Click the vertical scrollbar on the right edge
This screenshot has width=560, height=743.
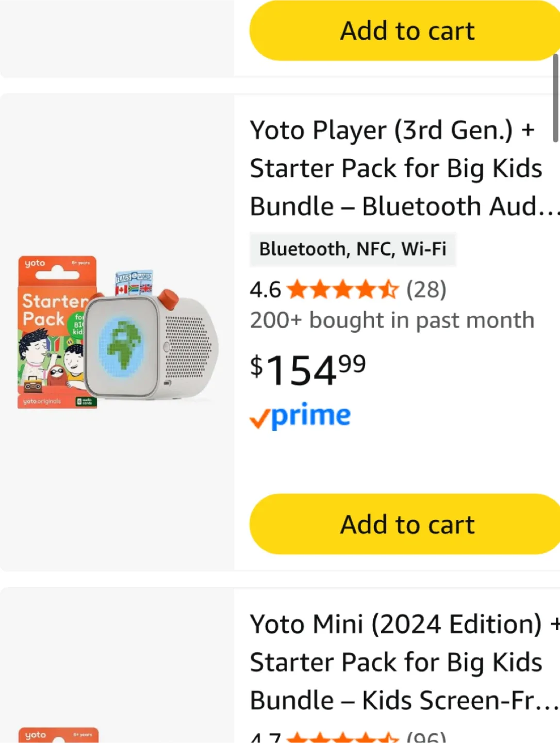(555, 98)
